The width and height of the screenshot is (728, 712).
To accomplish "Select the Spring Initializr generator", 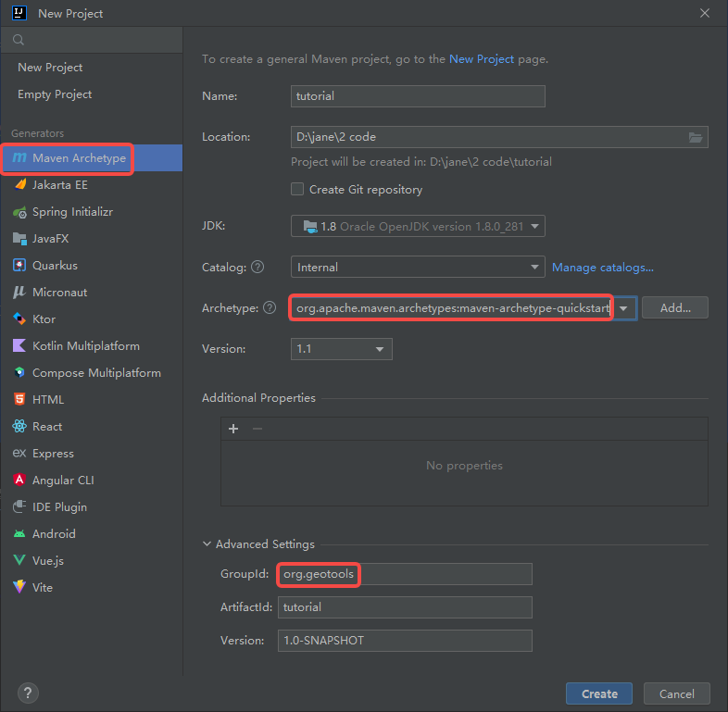I will click(x=92, y=212).
